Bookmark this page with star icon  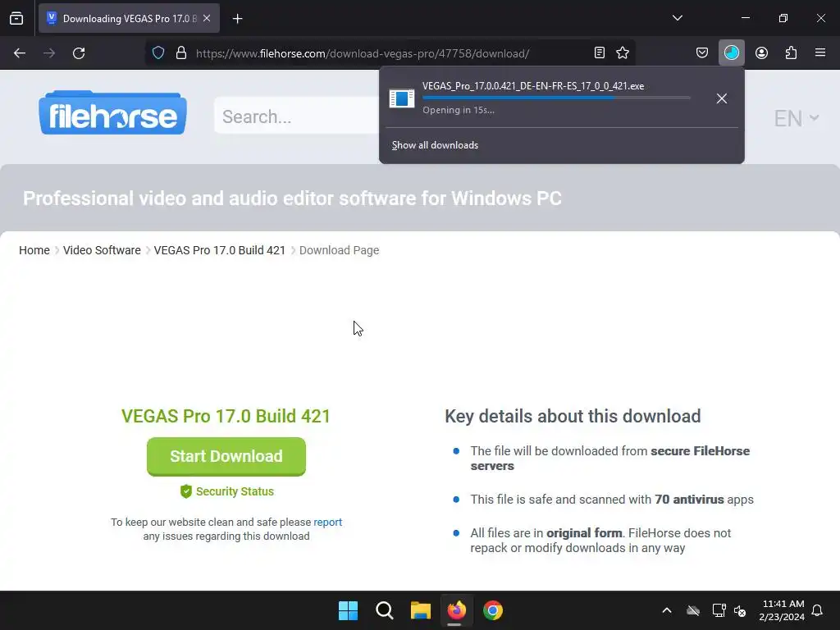pos(623,52)
